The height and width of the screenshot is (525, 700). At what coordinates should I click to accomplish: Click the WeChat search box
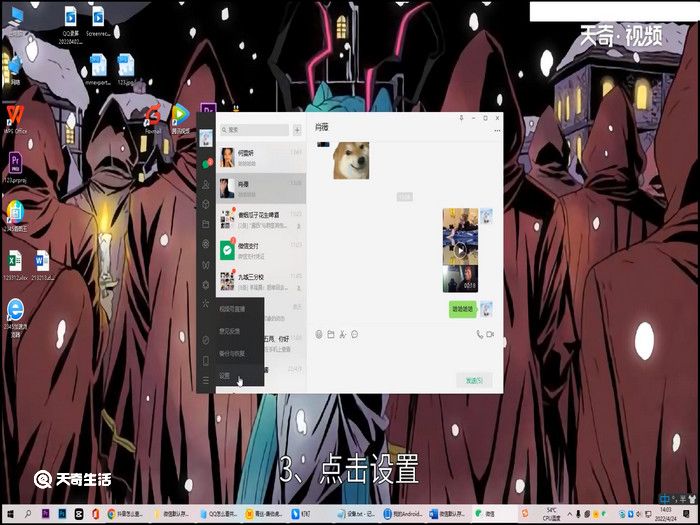coord(254,130)
